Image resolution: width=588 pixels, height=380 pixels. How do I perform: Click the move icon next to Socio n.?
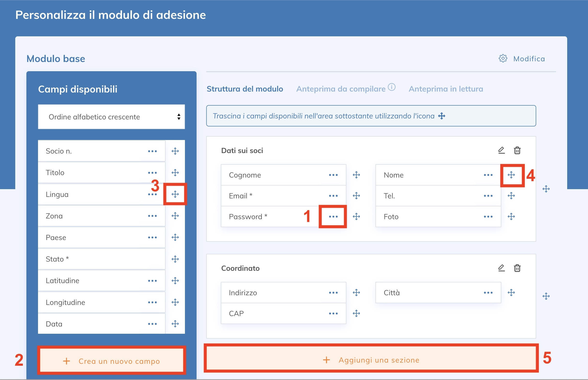[175, 151]
